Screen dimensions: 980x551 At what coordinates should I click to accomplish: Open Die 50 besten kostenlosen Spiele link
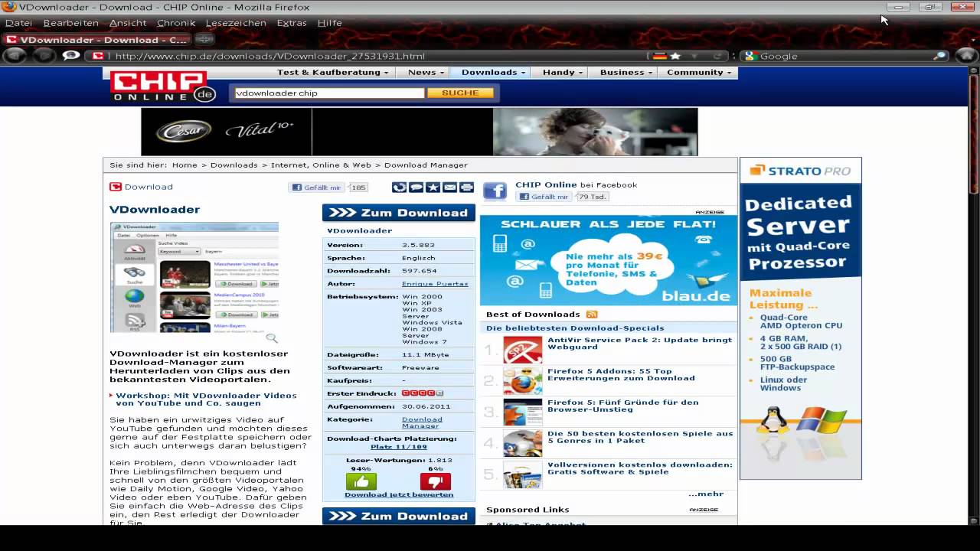pyautogui.click(x=640, y=437)
